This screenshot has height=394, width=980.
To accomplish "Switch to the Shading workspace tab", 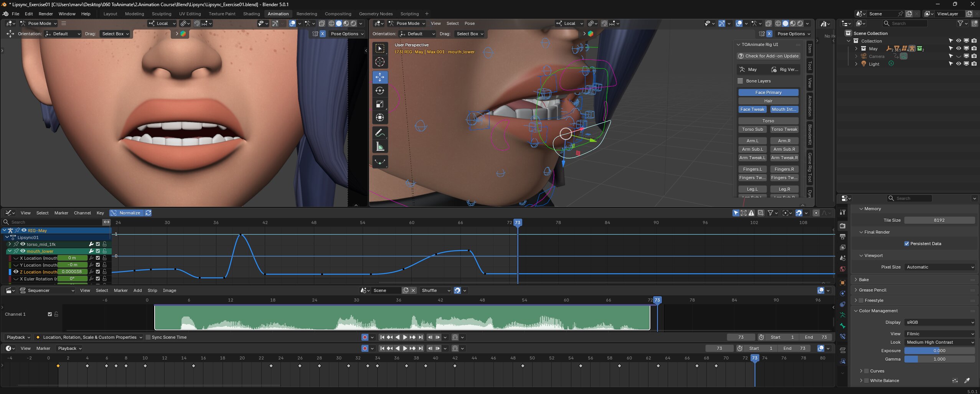I will click(251, 14).
